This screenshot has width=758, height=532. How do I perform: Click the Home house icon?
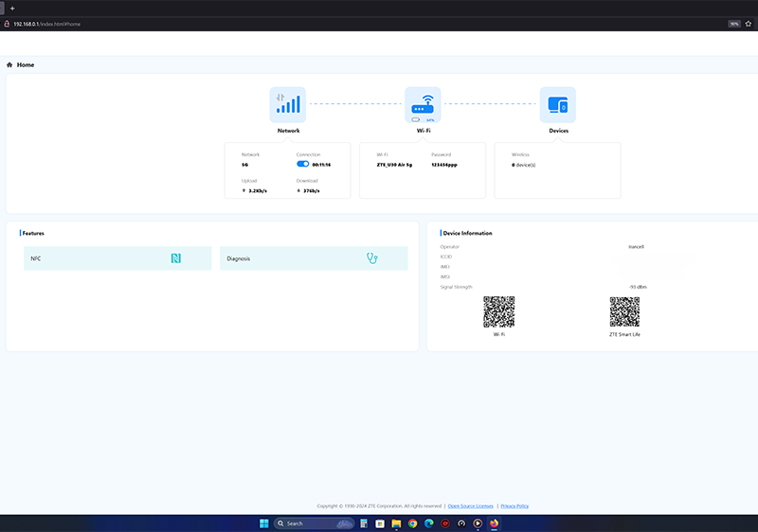[x=9, y=64]
